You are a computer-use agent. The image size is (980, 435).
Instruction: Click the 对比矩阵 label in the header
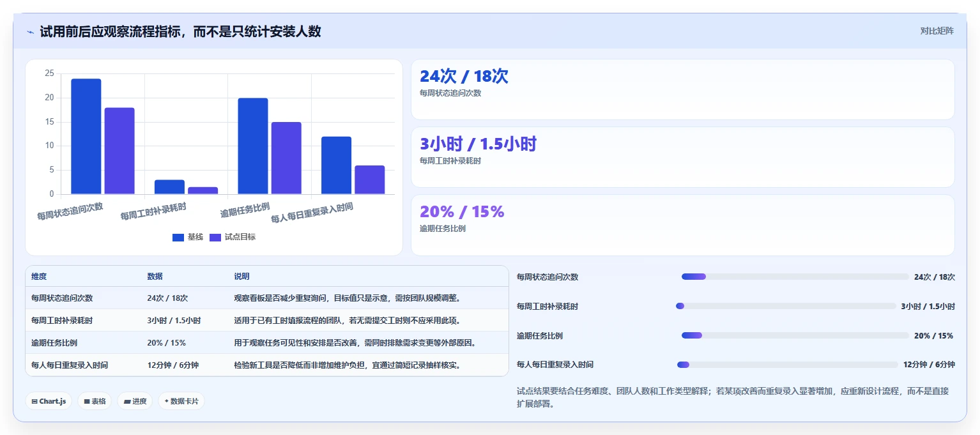[937, 31]
